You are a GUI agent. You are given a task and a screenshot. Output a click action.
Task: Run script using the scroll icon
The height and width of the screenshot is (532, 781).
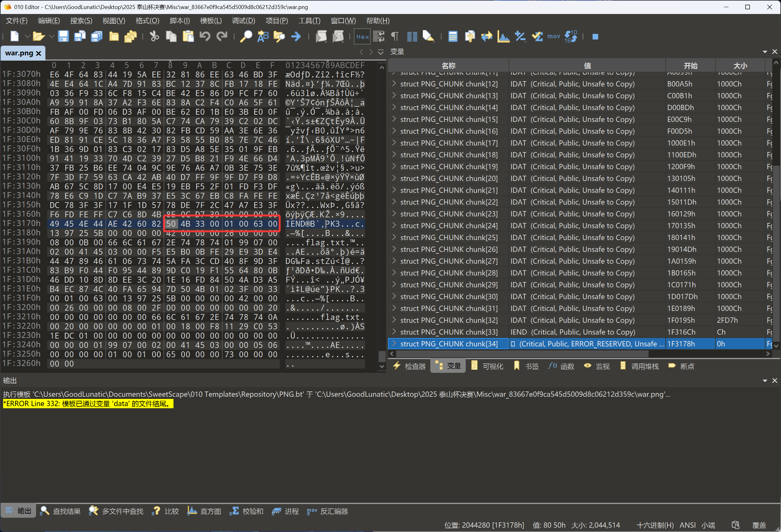(x=321, y=36)
